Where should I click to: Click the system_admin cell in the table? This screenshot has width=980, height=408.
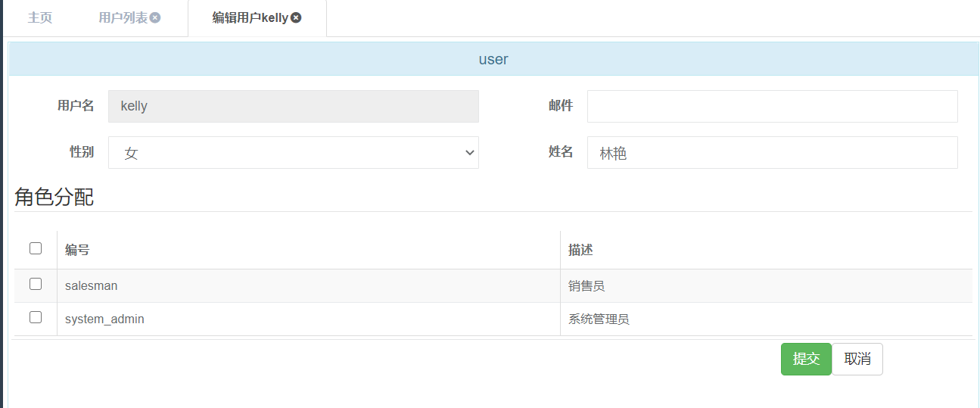[x=309, y=319]
